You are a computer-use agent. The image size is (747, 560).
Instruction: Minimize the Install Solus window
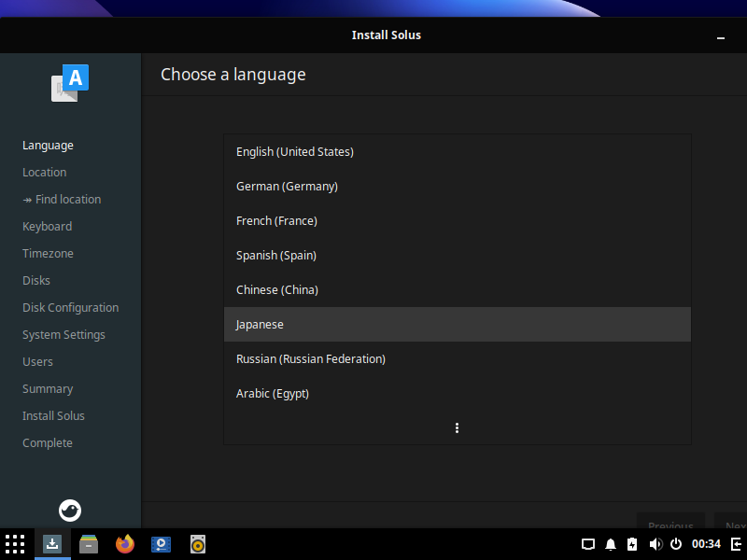point(721,36)
